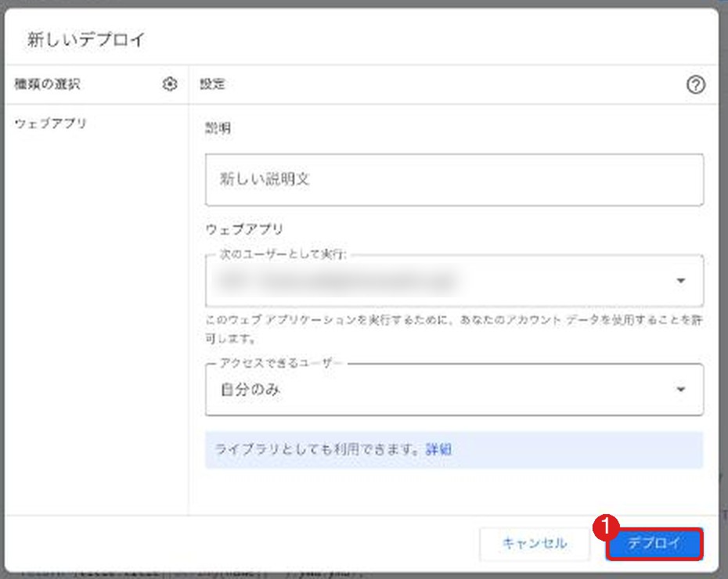Open the help question mark icon
This screenshot has height=579, width=728.
click(695, 85)
